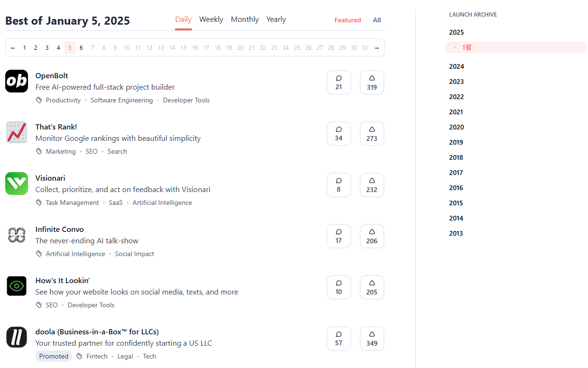Open How's It Lookin' 10 comments
The width and height of the screenshot is (588, 368).
coord(339,287)
